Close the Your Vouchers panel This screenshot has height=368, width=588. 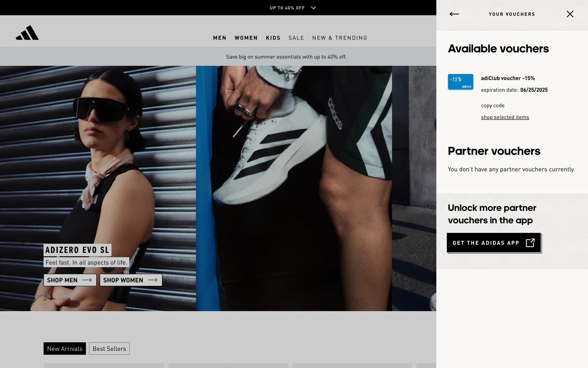click(570, 14)
